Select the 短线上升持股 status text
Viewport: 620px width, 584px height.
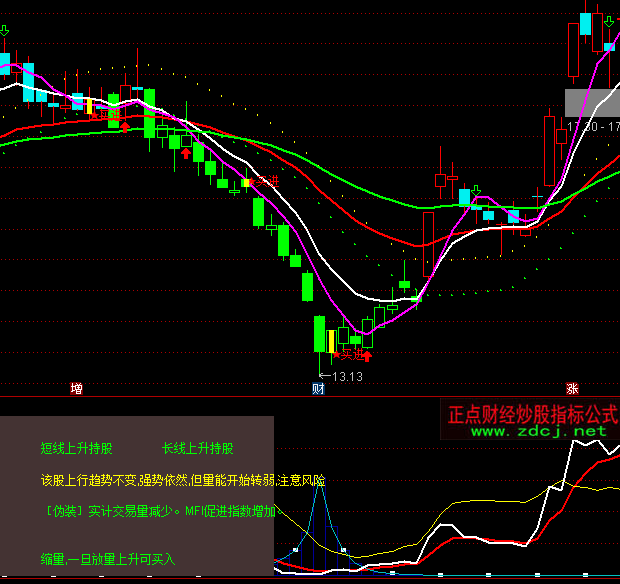(77, 448)
